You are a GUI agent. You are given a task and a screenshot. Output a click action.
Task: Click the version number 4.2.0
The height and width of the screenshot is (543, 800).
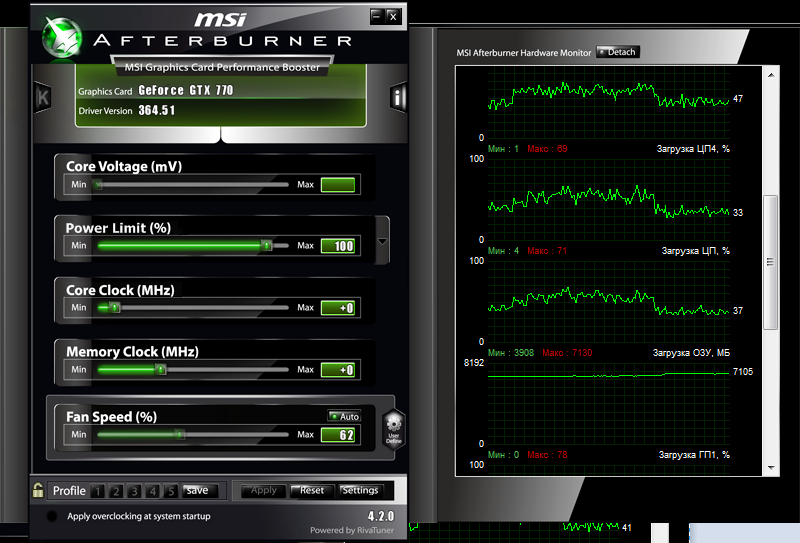point(381,516)
